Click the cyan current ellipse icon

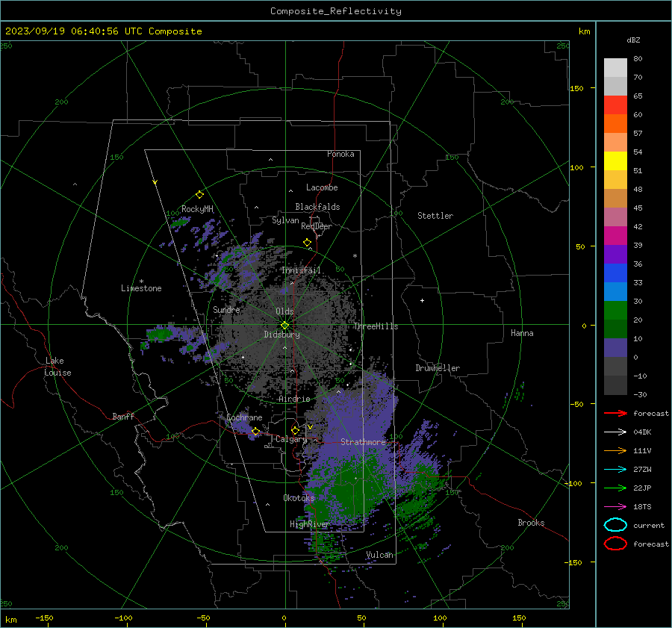tap(615, 525)
